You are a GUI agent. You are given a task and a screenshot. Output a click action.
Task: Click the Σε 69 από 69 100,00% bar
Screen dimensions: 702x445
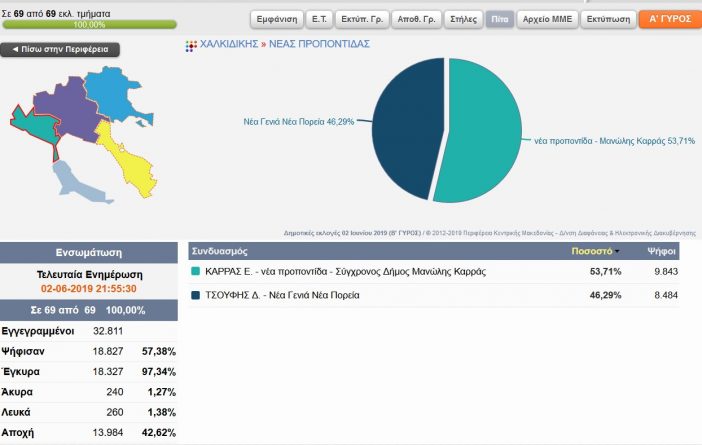[x=89, y=310]
